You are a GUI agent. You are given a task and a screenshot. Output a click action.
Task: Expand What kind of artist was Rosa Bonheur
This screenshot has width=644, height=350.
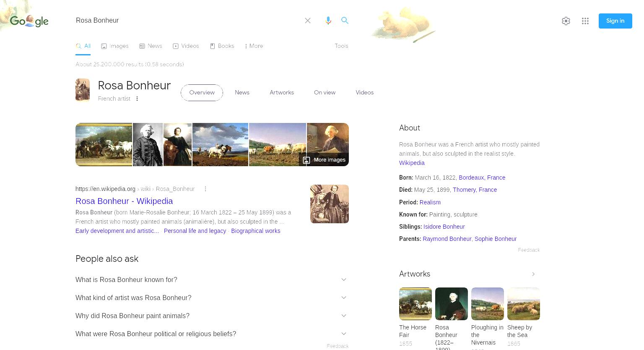[212, 298]
